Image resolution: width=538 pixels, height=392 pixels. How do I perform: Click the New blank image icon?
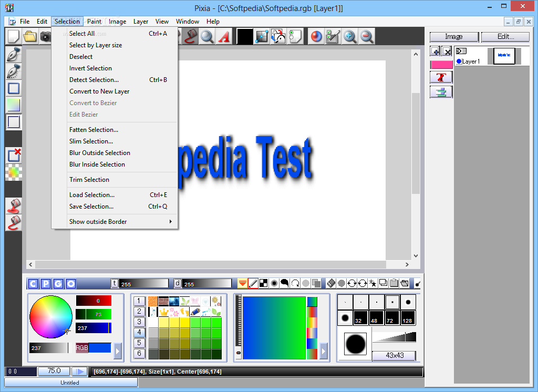14,36
